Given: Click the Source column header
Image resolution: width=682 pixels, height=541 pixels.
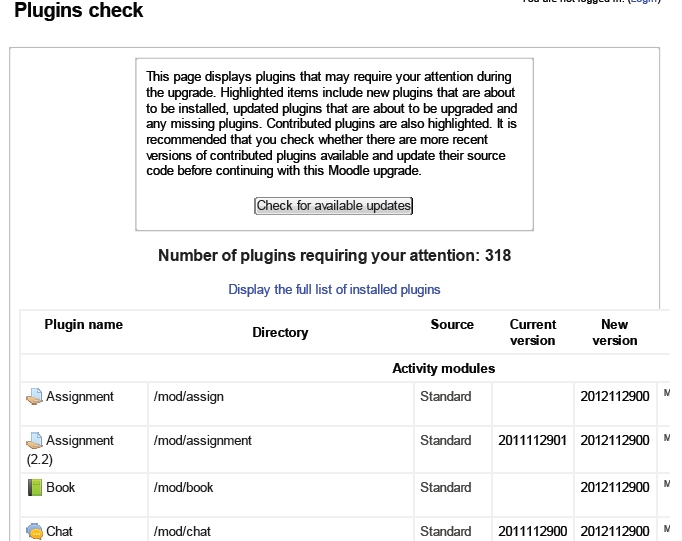Looking at the screenshot, I should (452, 325).
